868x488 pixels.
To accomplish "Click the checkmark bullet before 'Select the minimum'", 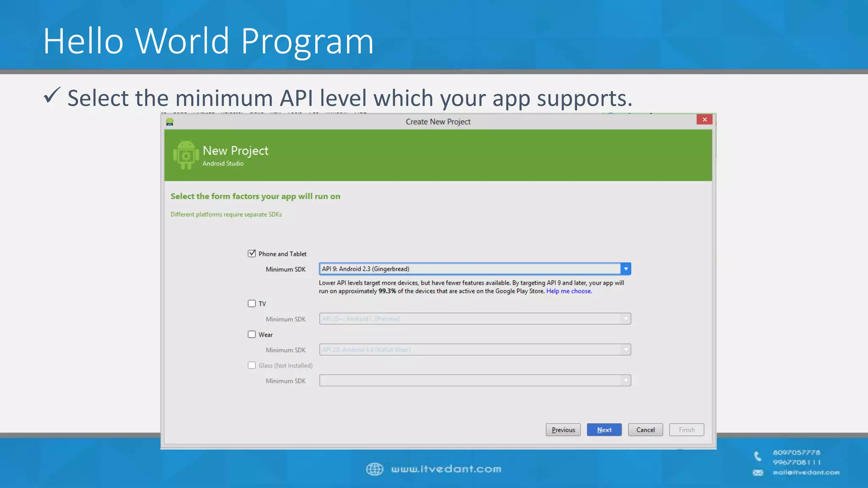I will 52,95.
